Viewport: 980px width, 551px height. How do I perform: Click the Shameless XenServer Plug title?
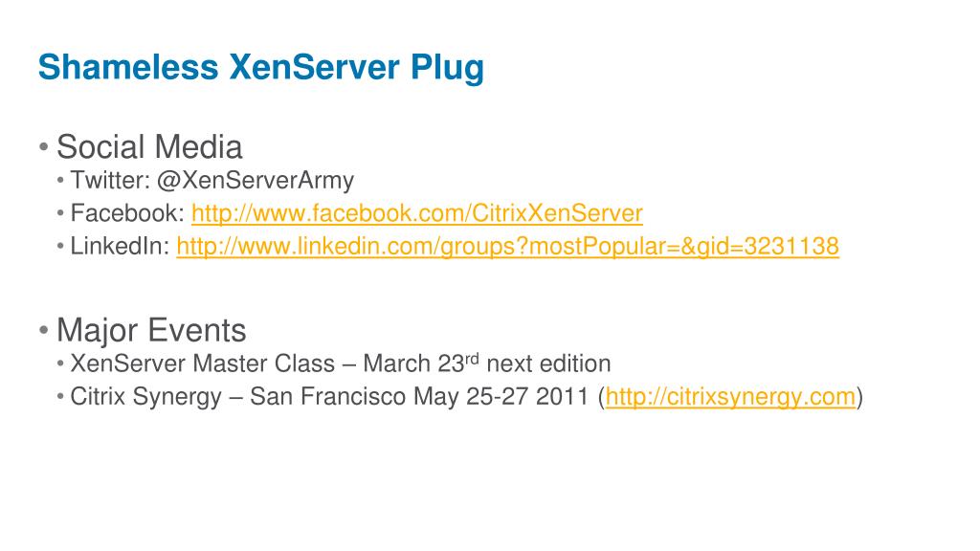[x=261, y=68]
